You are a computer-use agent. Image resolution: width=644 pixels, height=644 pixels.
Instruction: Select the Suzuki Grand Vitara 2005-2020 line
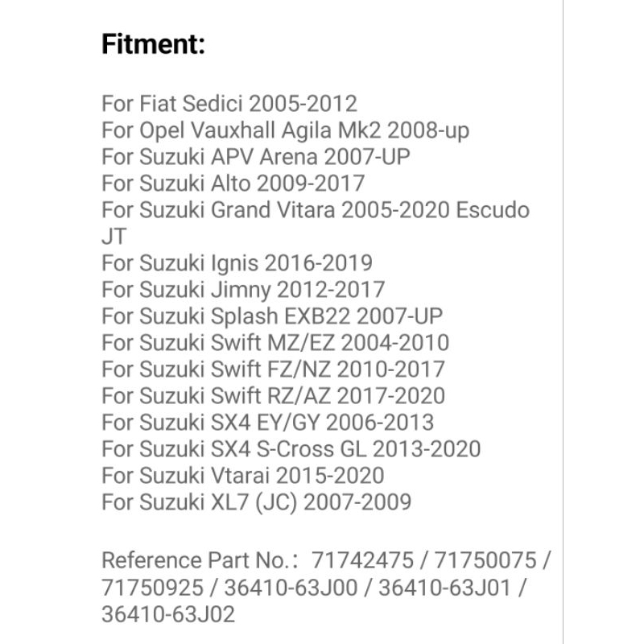pyautogui.click(x=316, y=210)
